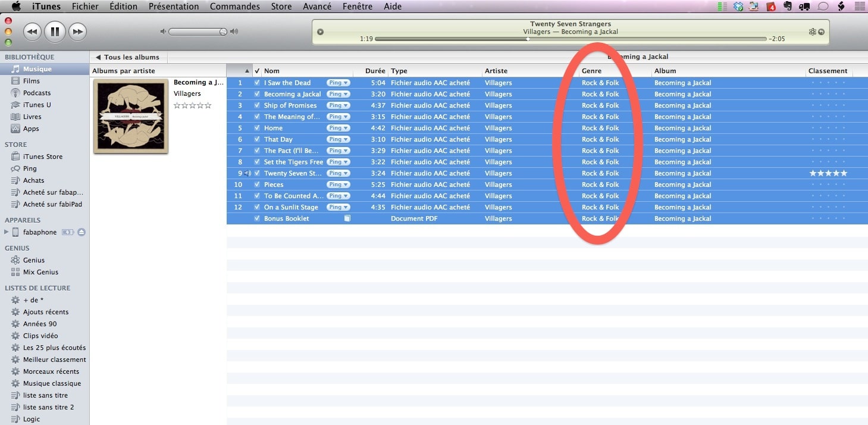Viewport: 868px width, 425px height.
Task: Open the Commandes menu
Action: 235,7
